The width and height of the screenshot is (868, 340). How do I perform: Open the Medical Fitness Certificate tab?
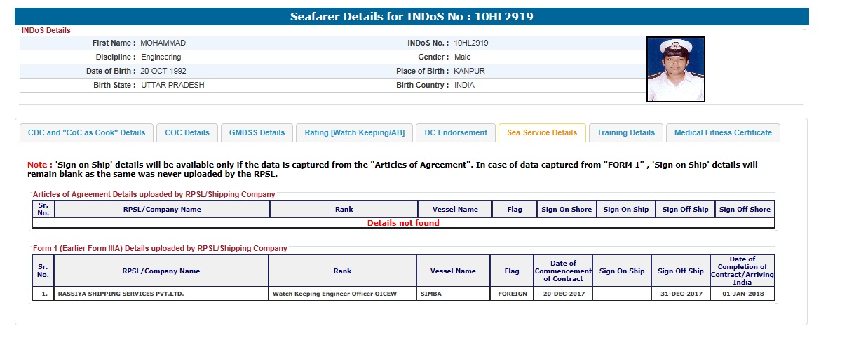723,132
